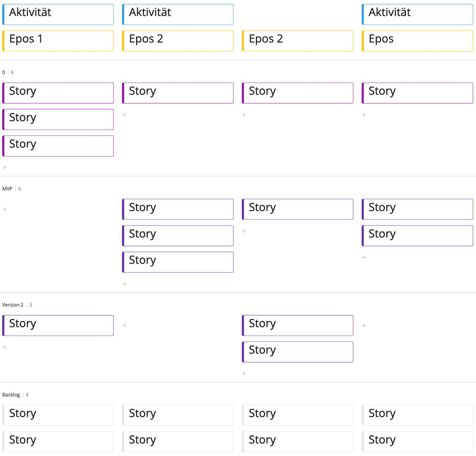Click plus in Version 2 row's last column
Screen dimensions: 476x456
pos(364,325)
